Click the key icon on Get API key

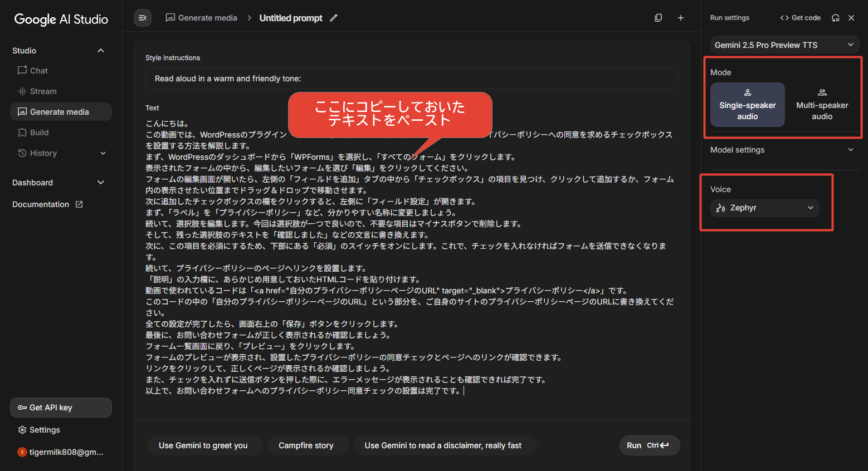[22, 408]
